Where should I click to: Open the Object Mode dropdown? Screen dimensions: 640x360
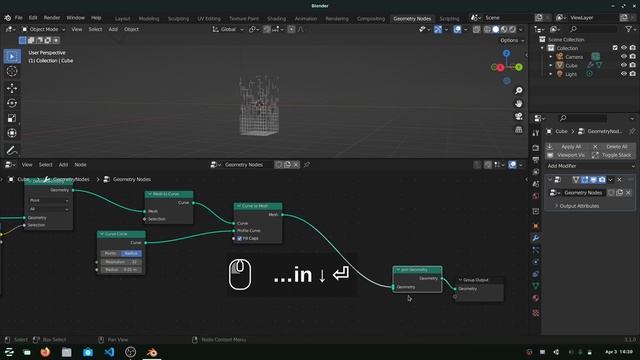point(43,29)
